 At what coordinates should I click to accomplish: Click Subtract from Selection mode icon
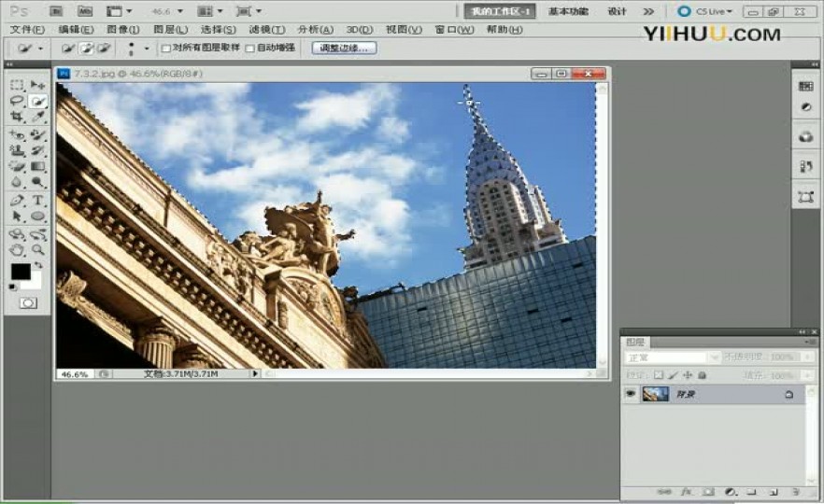[104, 49]
